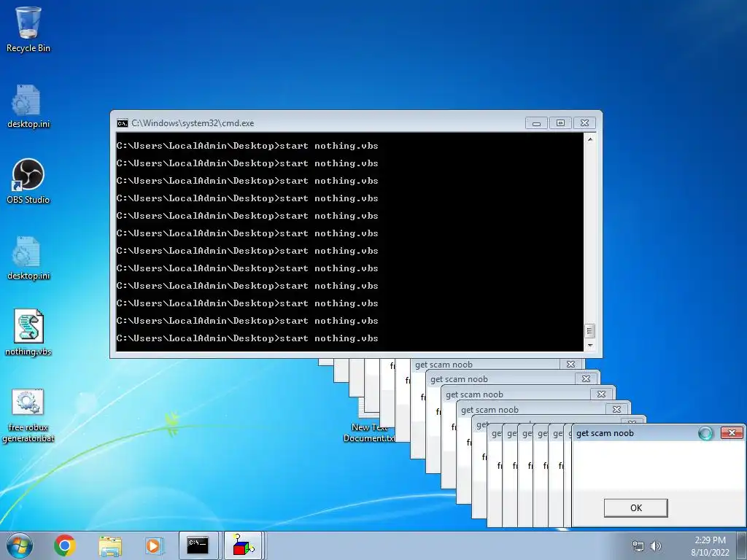The height and width of the screenshot is (560, 747).
Task: Click the first start nothing.vbs command line
Action: pyautogui.click(x=247, y=146)
